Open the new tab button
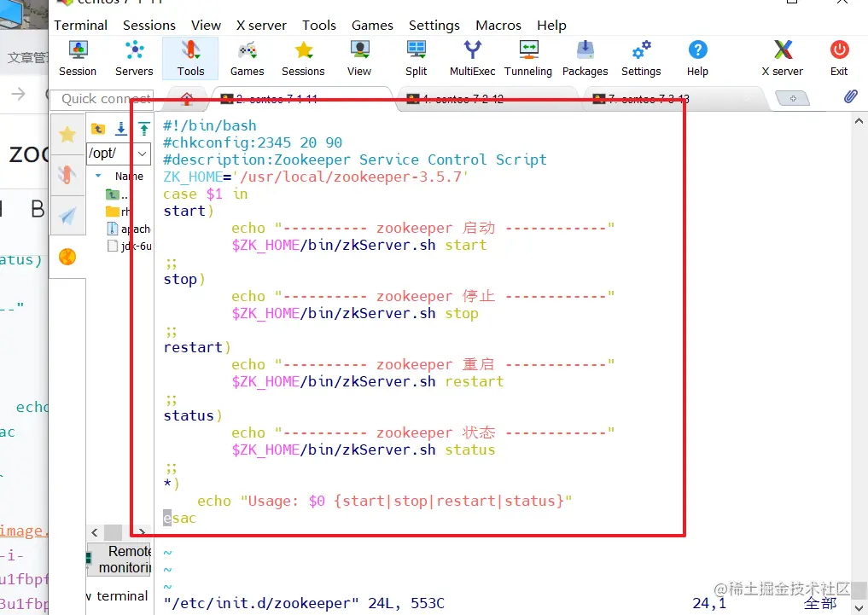Viewport: 868px width, 615px height. 793,98
